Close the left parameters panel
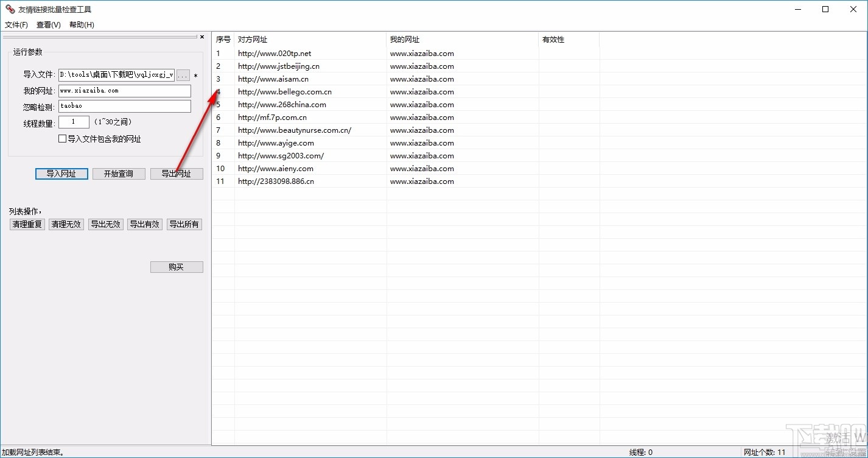Viewport: 868px width, 458px height. 202,37
